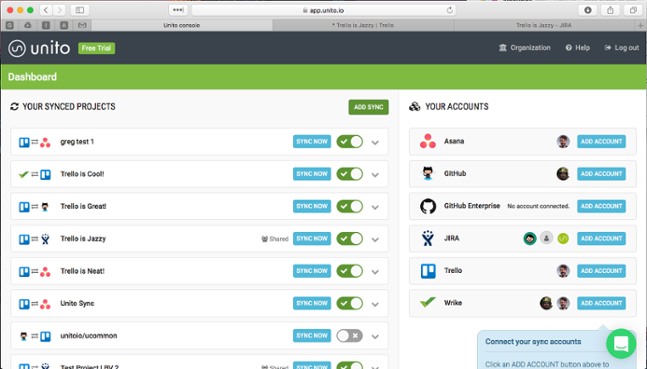Open the green chat bubble widget
Viewport: 647px width, 369px height.
tap(621, 343)
